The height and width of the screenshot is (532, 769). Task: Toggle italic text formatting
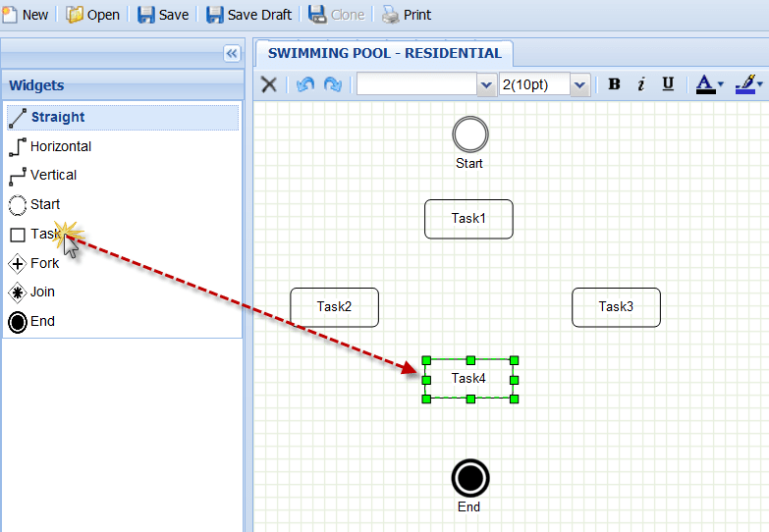pos(640,84)
